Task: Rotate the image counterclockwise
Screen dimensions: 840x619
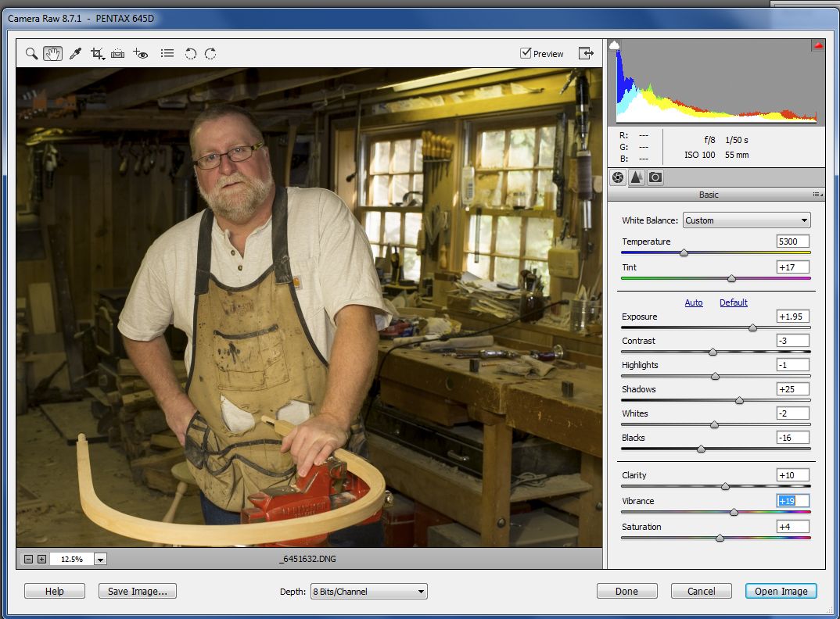Action: tap(192, 53)
